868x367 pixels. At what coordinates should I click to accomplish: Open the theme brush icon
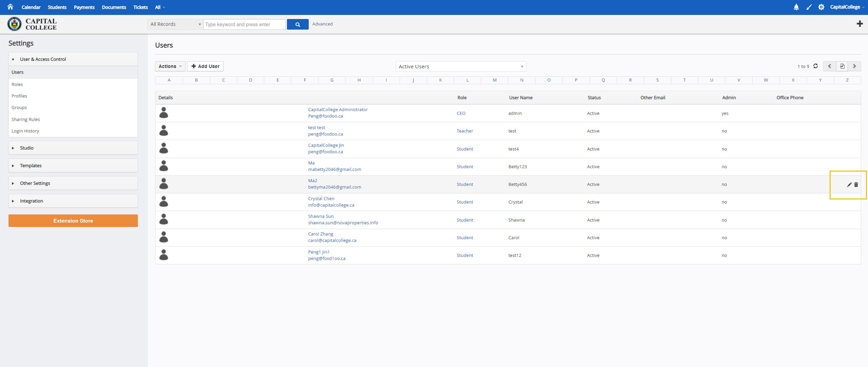coord(809,7)
